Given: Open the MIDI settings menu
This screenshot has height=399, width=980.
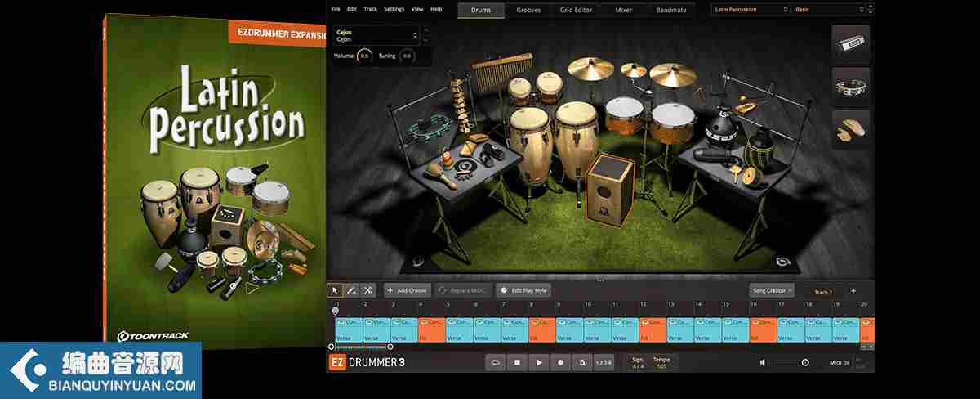Looking at the screenshot, I should click(x=839, y=363).
